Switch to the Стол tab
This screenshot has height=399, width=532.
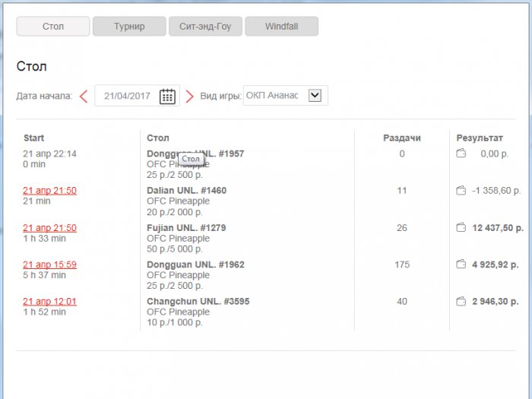(x=53, y=26)
